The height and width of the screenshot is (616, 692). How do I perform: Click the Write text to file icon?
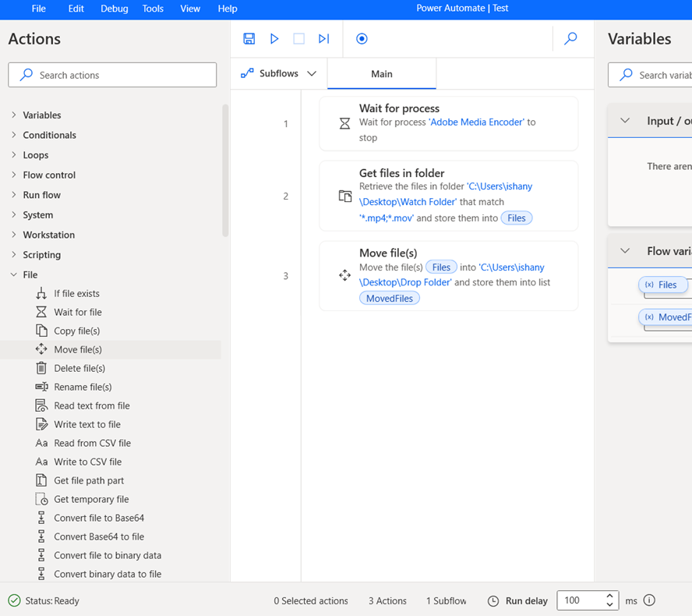coord(41,424)
